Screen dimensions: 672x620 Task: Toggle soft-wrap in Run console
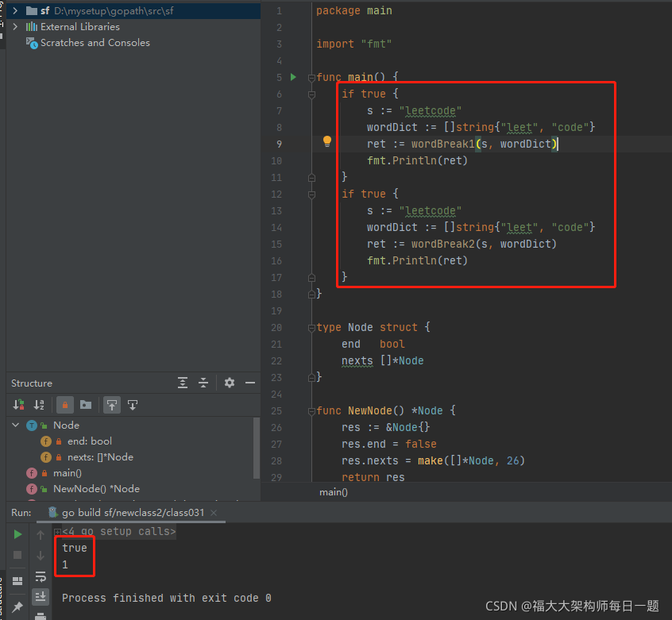(41, 576)
